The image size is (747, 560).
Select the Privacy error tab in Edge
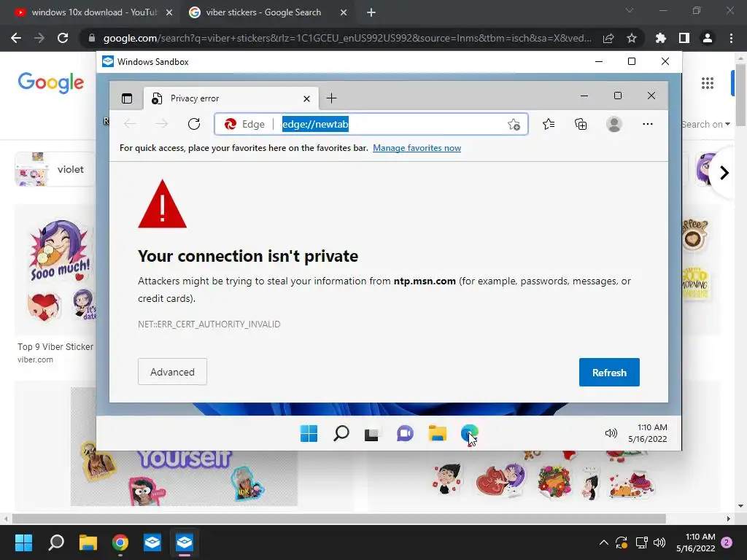(231, 98)
